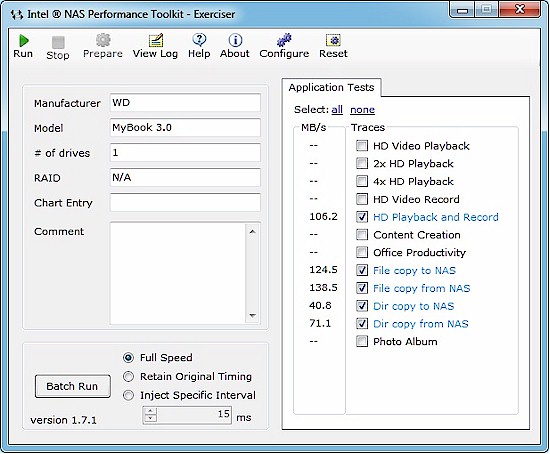Screen dimensions: 550x454
Task: Click the Stop toolbar icon
Action: click(x=58, y=42)
